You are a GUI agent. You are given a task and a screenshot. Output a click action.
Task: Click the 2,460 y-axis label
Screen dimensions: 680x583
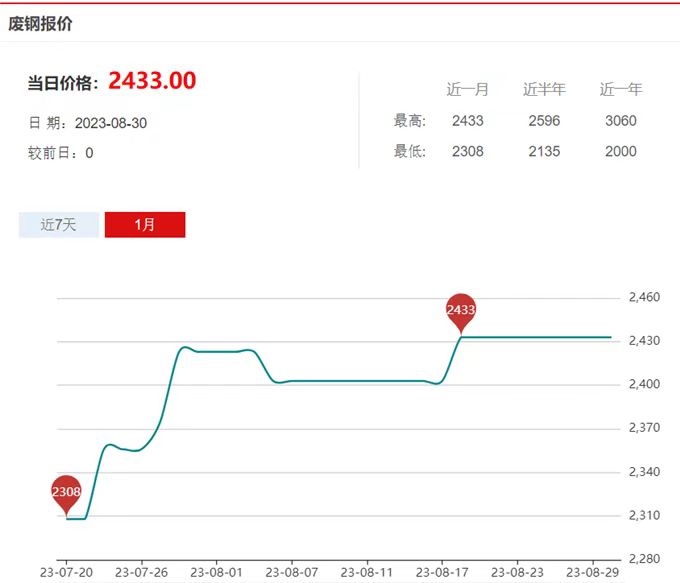tap(644, 297)
